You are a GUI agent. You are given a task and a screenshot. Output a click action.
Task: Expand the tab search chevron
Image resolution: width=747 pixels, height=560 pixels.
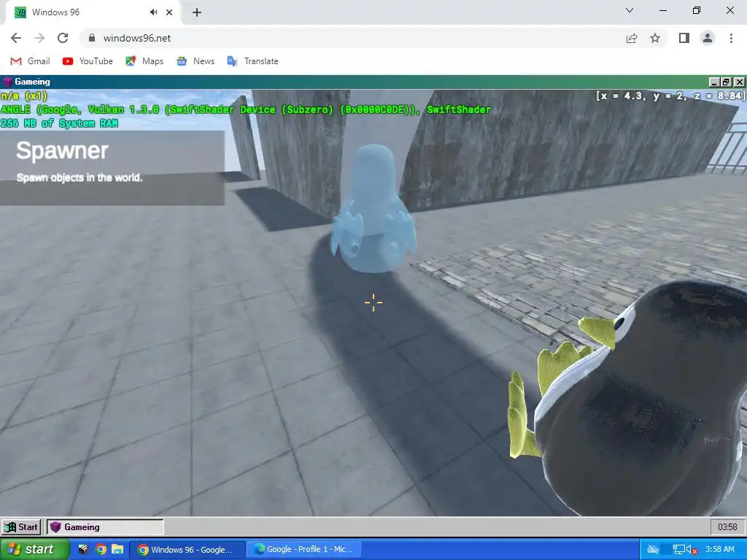(630, 10)
